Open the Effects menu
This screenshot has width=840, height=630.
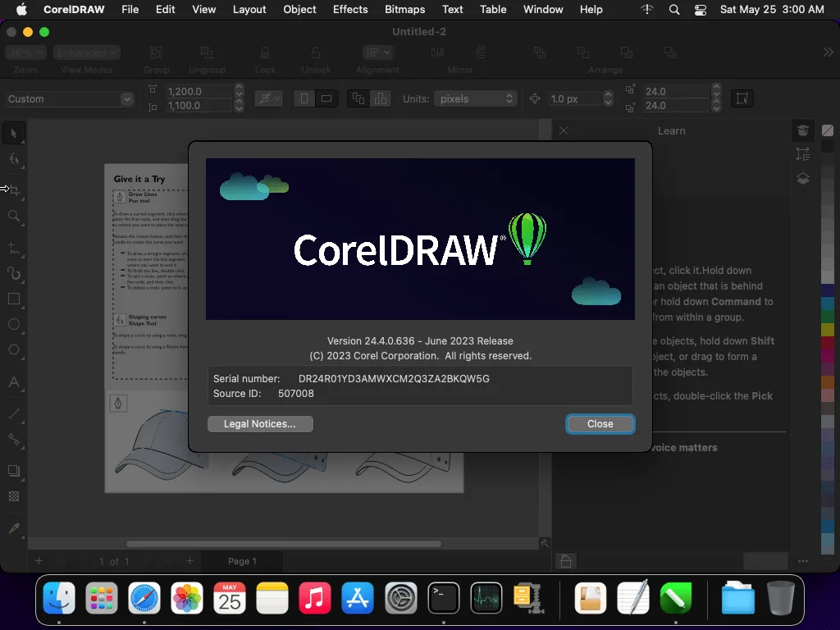coord(350,10)
